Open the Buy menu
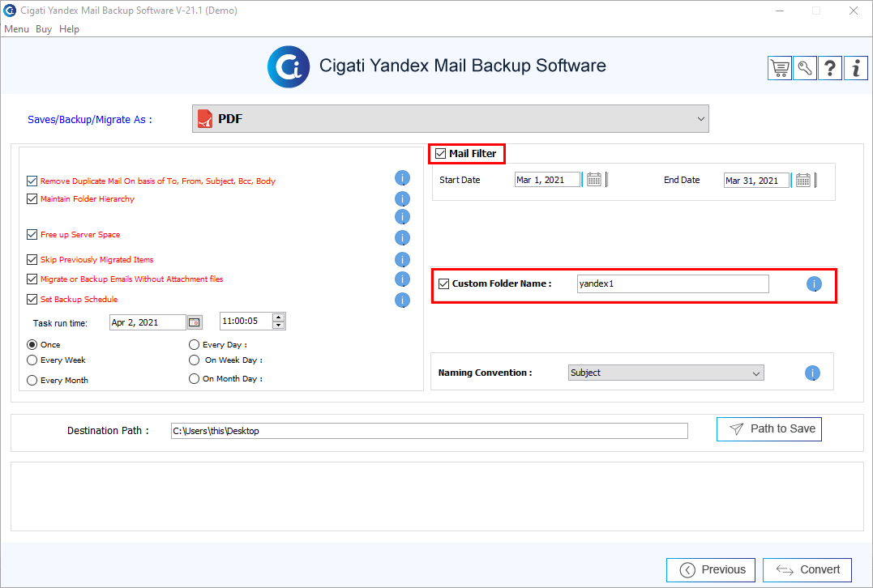This screenshot has height=588, width=873. pos(44,29)
